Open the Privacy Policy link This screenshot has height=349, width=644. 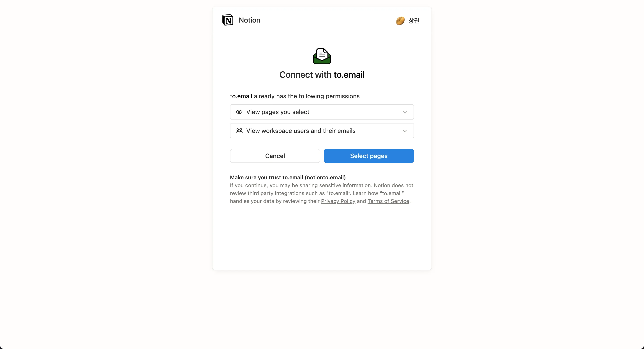(x=338, y=201)
